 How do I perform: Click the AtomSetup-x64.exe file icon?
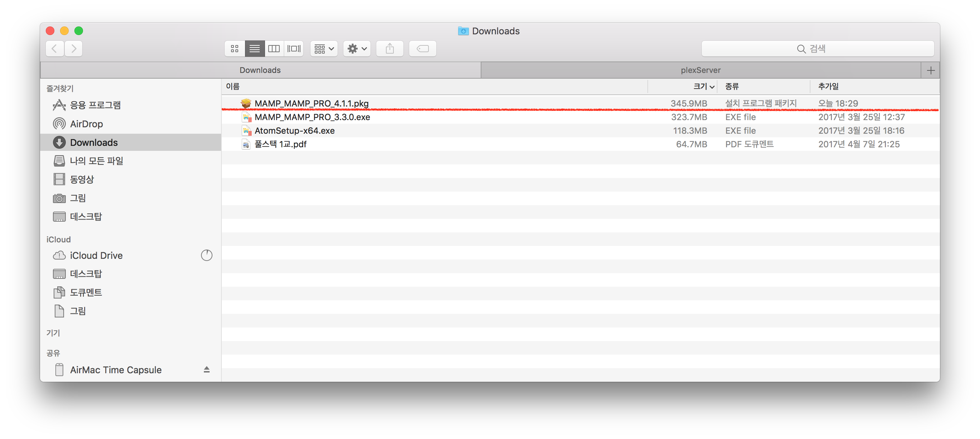[246, 131]
